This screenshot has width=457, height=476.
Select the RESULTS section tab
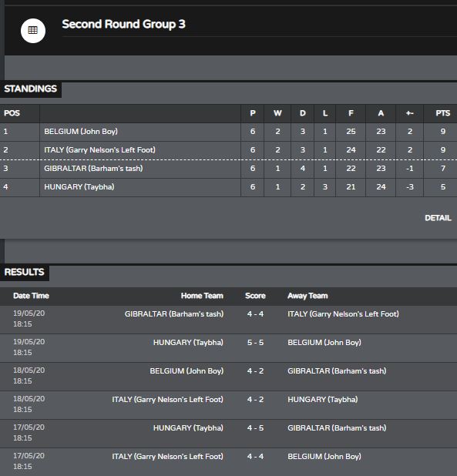point(25,272)
